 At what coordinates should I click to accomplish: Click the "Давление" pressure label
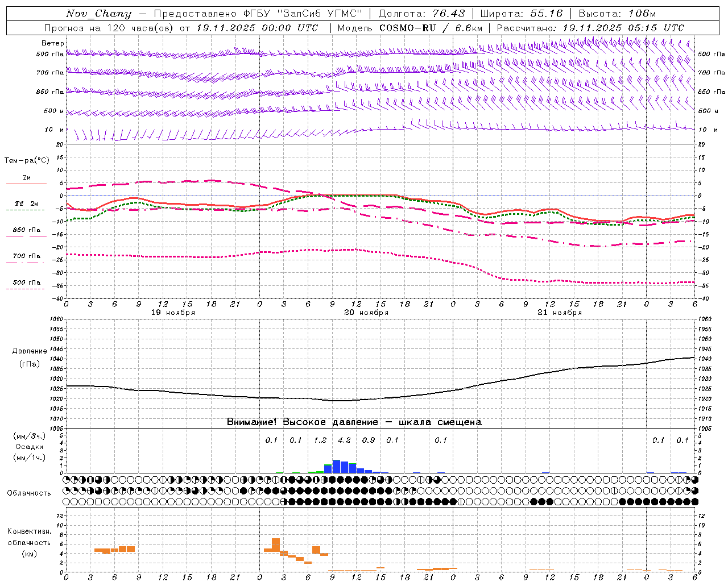click(x=29, y=351)
